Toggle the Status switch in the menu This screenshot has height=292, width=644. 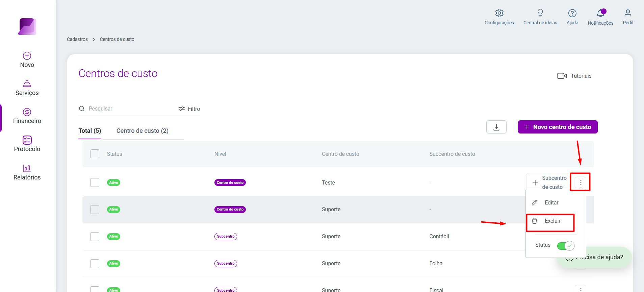click(566, 246)
